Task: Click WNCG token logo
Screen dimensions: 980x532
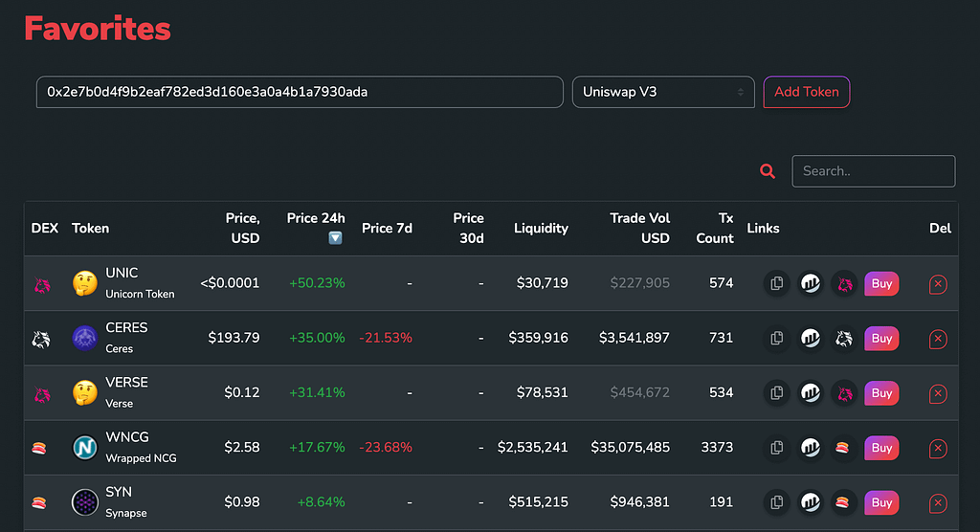Action: tap(85, 448)
